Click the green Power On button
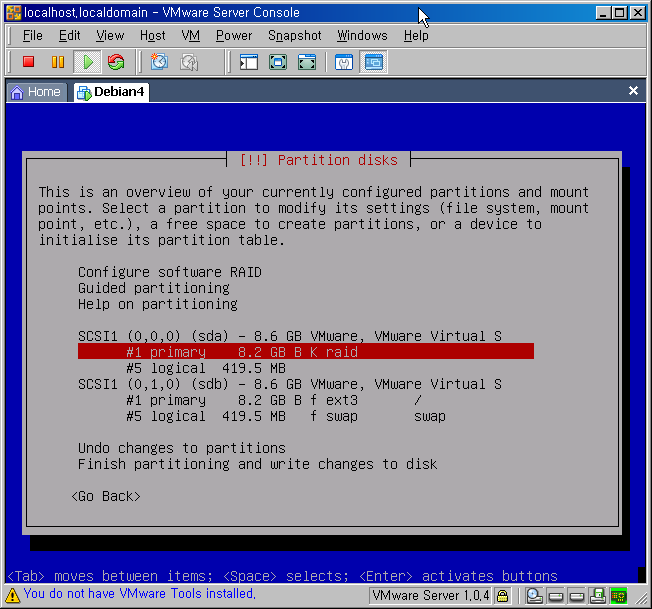This screenshot has height=609, width=652. [x=87, y=62]
